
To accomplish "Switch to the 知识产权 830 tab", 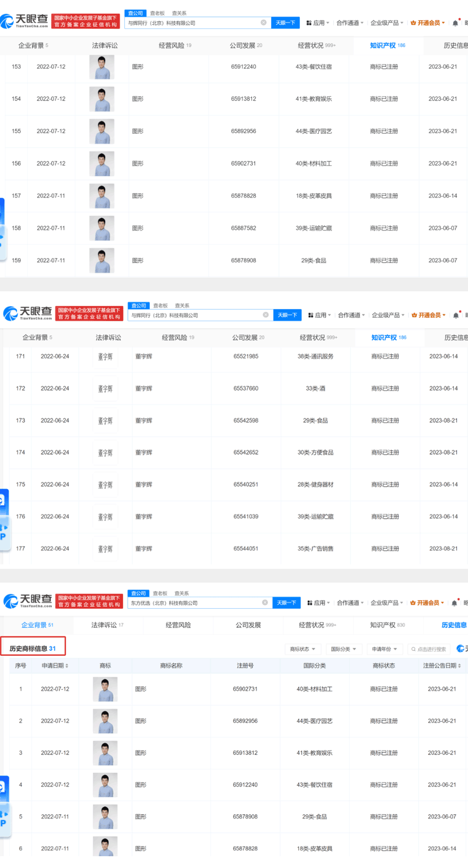I will (x=387, y=625).
